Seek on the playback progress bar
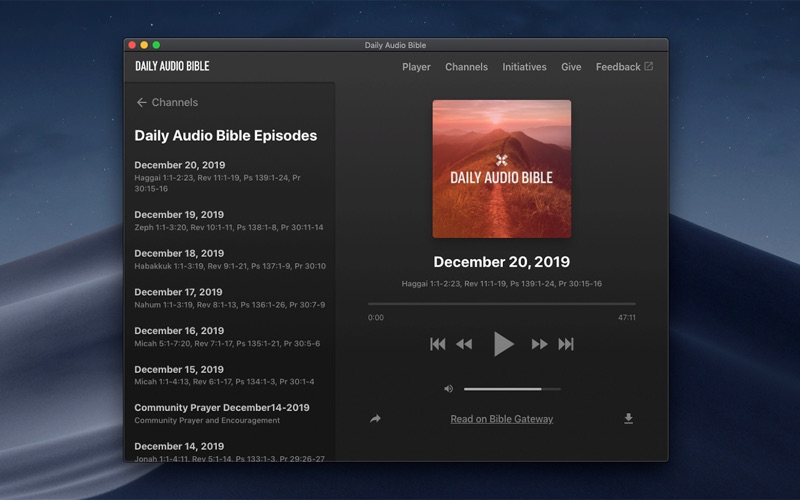800x500 pixels. click(502, 304)
